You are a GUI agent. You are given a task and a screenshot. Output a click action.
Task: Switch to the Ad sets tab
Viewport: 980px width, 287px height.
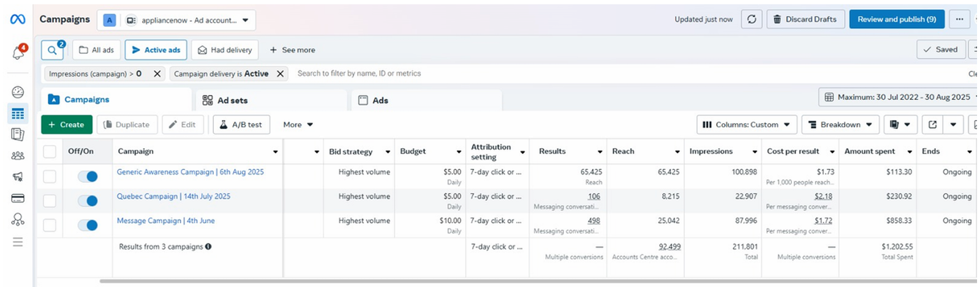(x=271, y=100)
